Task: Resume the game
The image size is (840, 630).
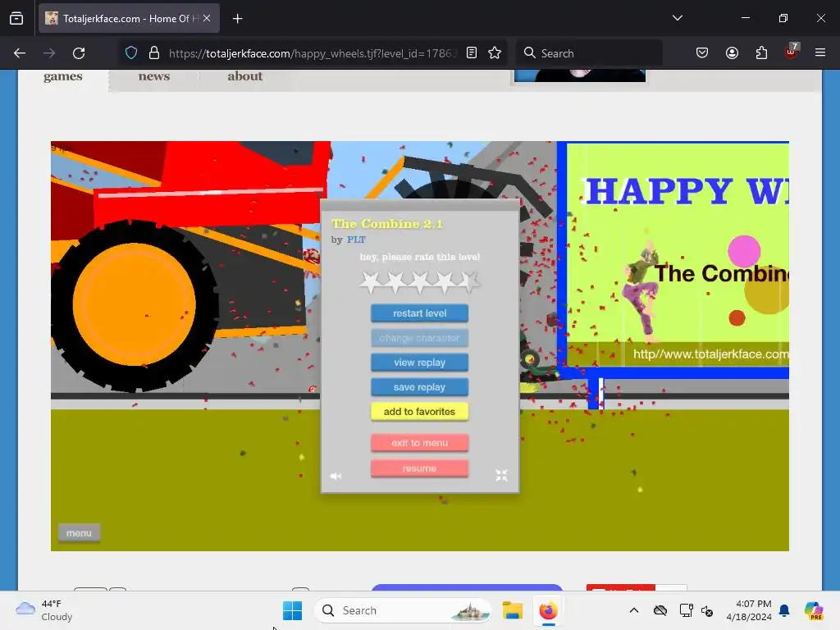Action: tap(419, 468)
